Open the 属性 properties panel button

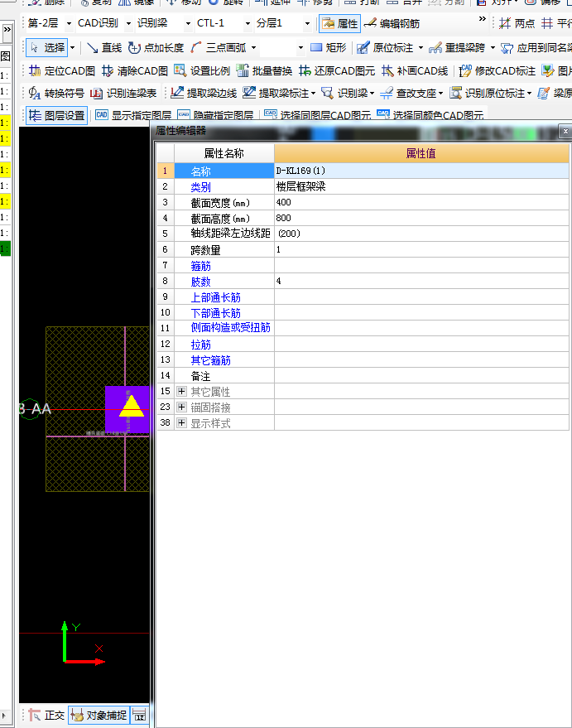pyautogui.click(x=339, y=23)
